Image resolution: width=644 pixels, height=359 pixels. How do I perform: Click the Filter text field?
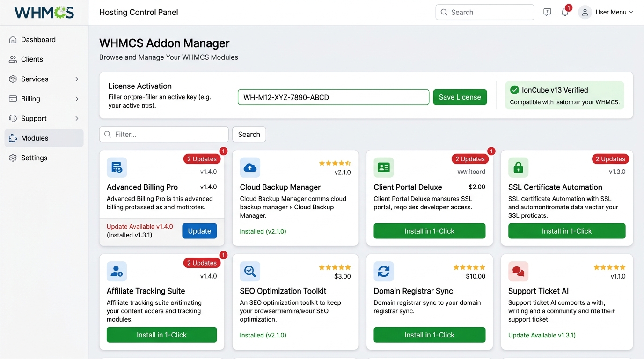point(164,134)
